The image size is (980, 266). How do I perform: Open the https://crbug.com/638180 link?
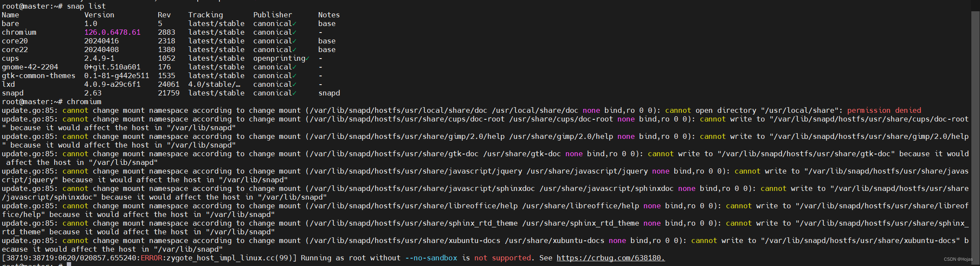click(611, 258)
